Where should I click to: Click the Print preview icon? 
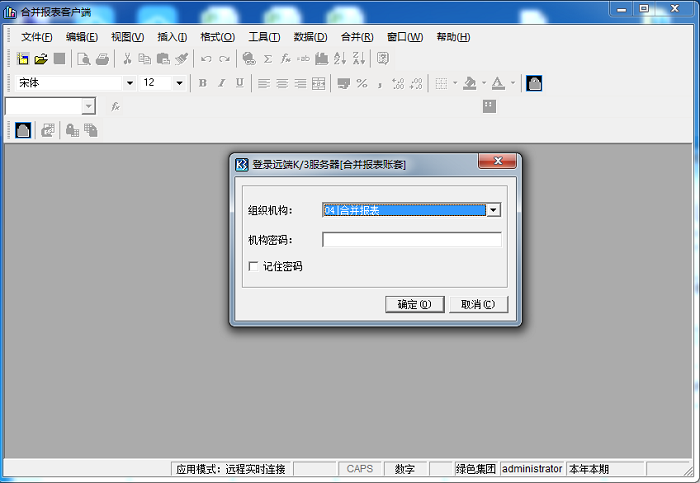(x=84, y=59)
